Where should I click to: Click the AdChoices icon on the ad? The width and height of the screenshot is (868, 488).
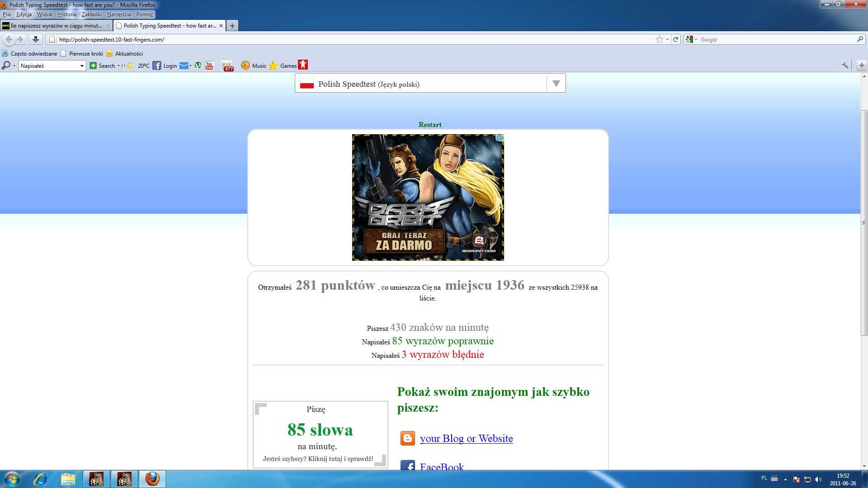tap(500, 138)
